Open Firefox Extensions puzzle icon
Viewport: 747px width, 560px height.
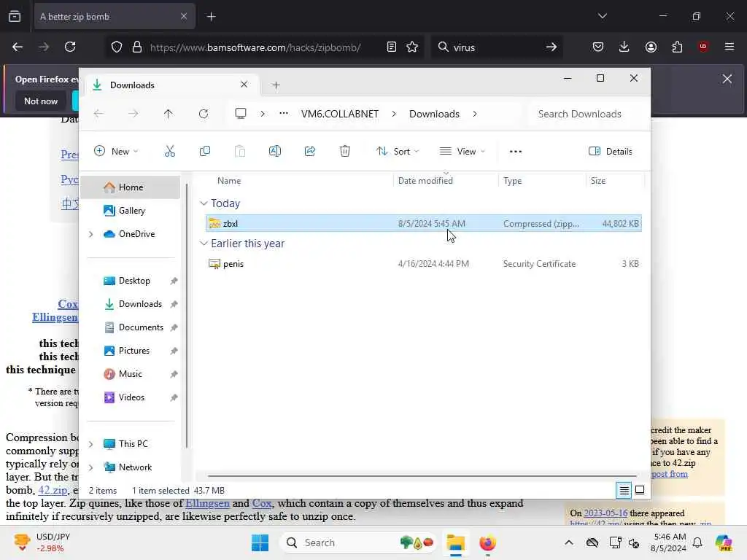click(677, 47)
